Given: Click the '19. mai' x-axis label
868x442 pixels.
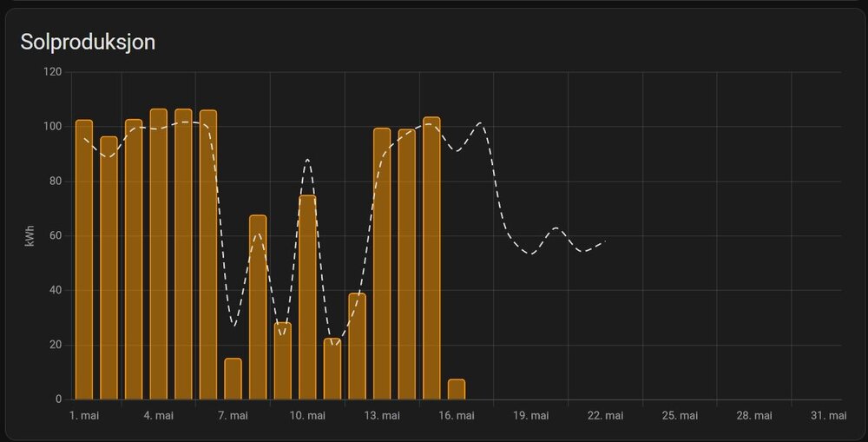Looking at the screenshot, I should click(x=530, y=416).
